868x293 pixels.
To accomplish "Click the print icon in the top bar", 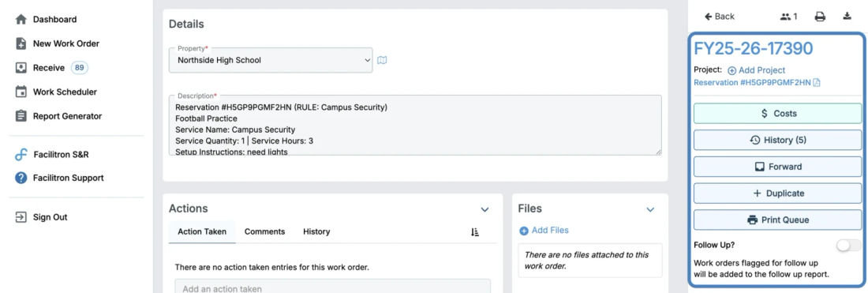I will tap(820, 17).
